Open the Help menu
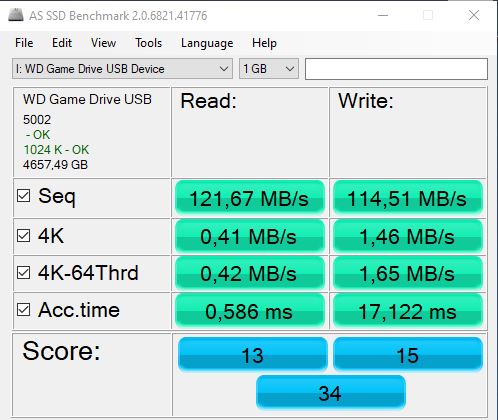This screenshot has height=420, width=498. [x=264, y=43]
